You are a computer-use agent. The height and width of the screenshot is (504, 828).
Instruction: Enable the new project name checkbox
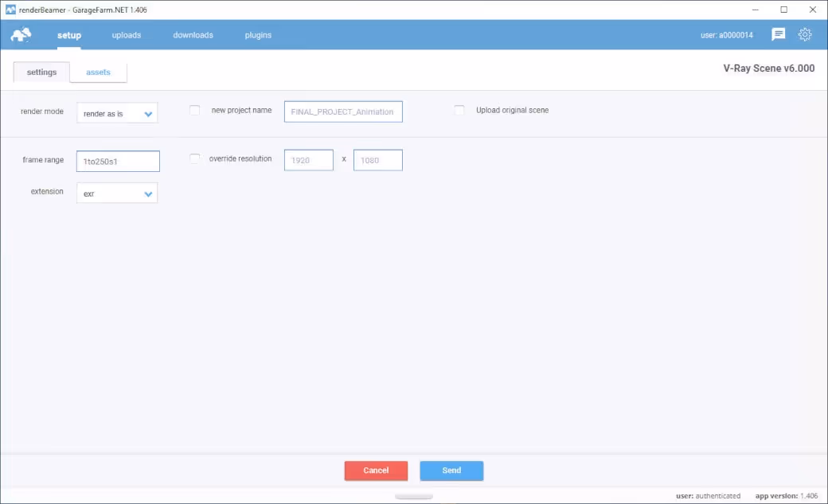click(195, 110)
